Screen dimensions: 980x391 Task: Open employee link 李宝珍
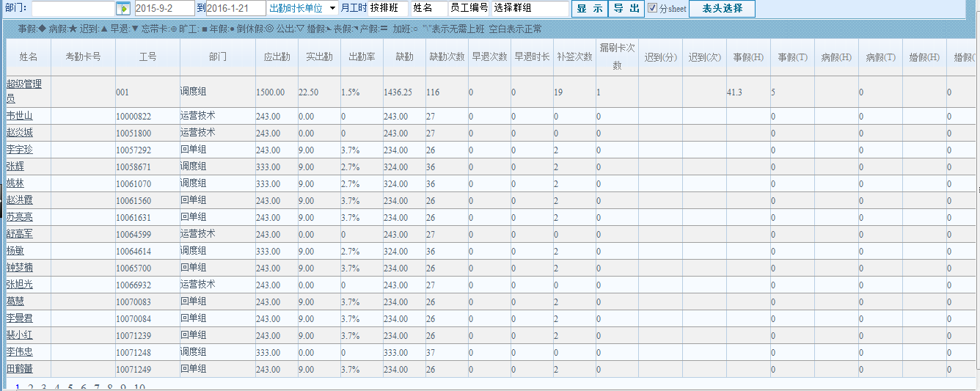click(19, 150)
